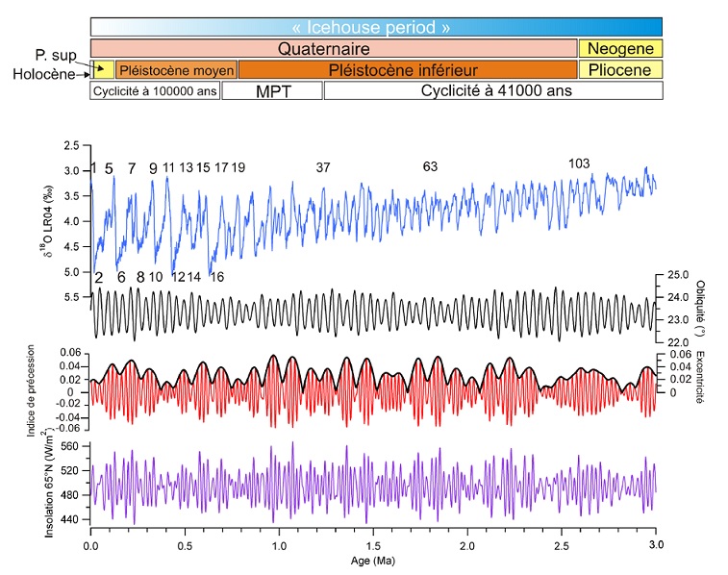
Task: Click isotope stage label 15
Action: click(203, 167)
